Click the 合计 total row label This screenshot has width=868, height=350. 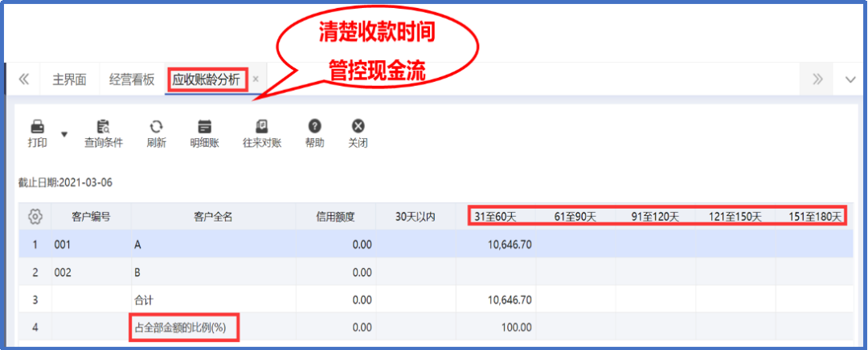click(x=144, y=300)
